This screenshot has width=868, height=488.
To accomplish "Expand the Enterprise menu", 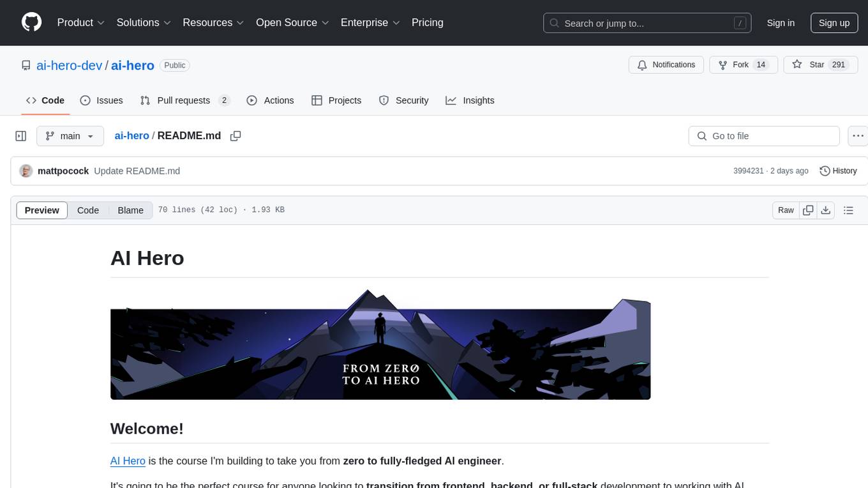I will 370,22.
